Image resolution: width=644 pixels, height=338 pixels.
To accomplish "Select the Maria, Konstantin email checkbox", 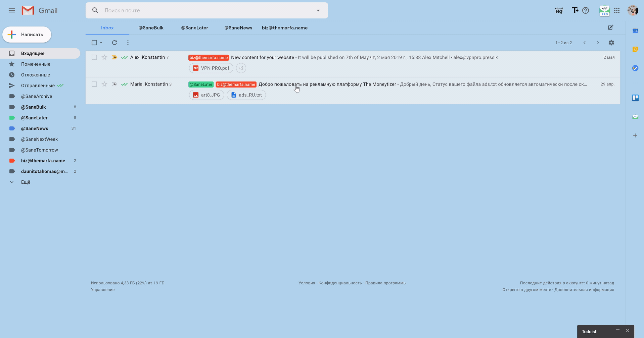I will tap(94, 84).
